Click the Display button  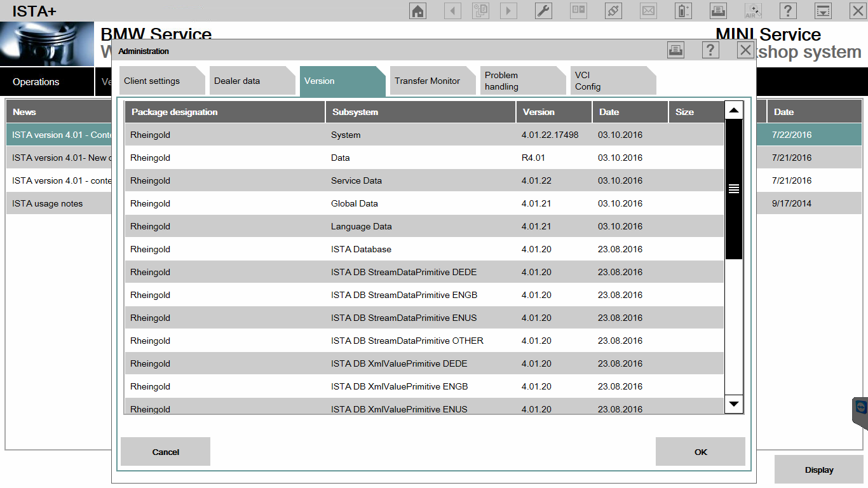coord(818,469)
